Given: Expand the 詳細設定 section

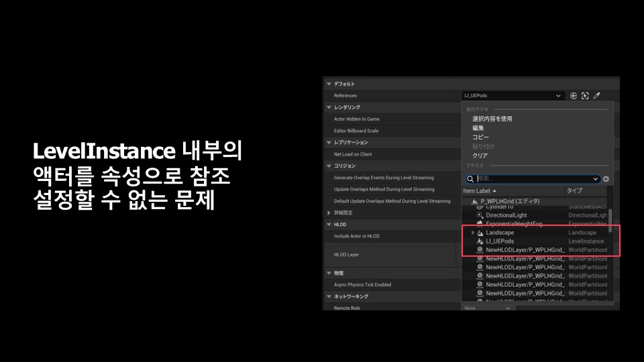Looking at the screenshot, I should click(x=329, y=213).
